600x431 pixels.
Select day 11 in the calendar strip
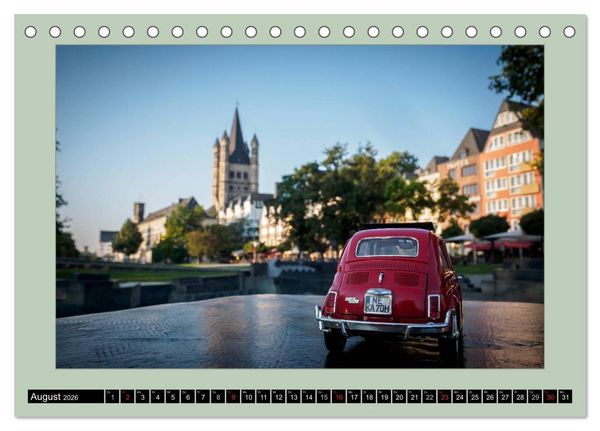pyautogui.click(x=263, y=397)
